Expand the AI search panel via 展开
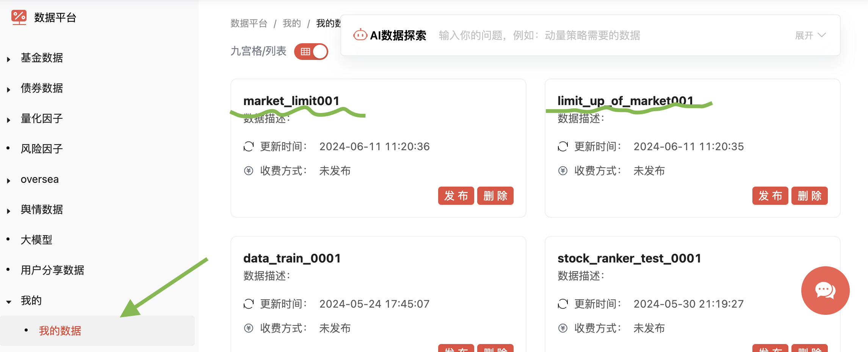The height and width of the screenshot is (352, 868). point(810,35)
